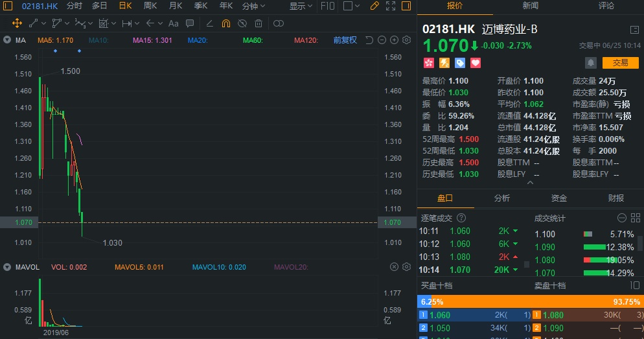Image resolution: width=644 pixels, height=339 pixels.
Task: Collapse the MA indicator triangle
Action: point(7,40)
